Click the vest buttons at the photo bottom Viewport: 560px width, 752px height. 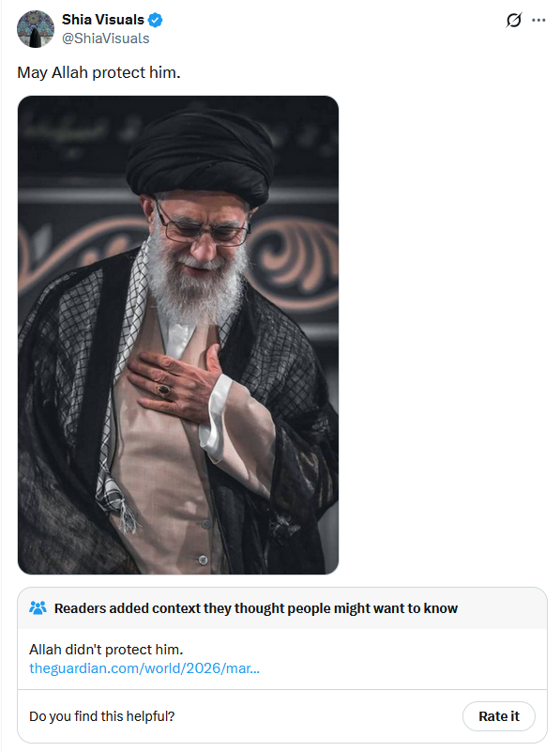pyautogui.click(x=204, y=542)
